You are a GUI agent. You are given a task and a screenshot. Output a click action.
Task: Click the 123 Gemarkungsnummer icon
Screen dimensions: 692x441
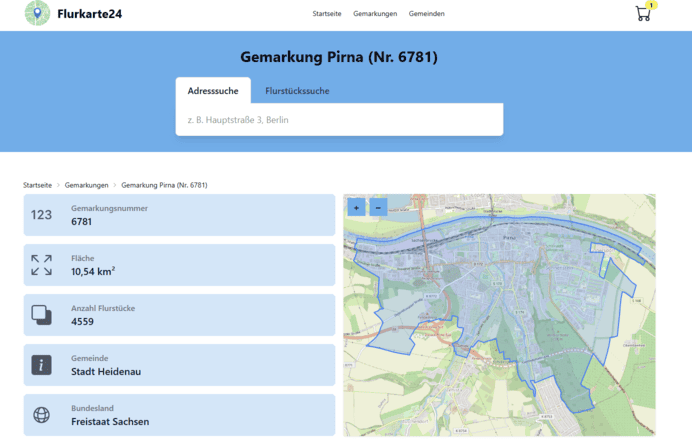click(41, 215)
